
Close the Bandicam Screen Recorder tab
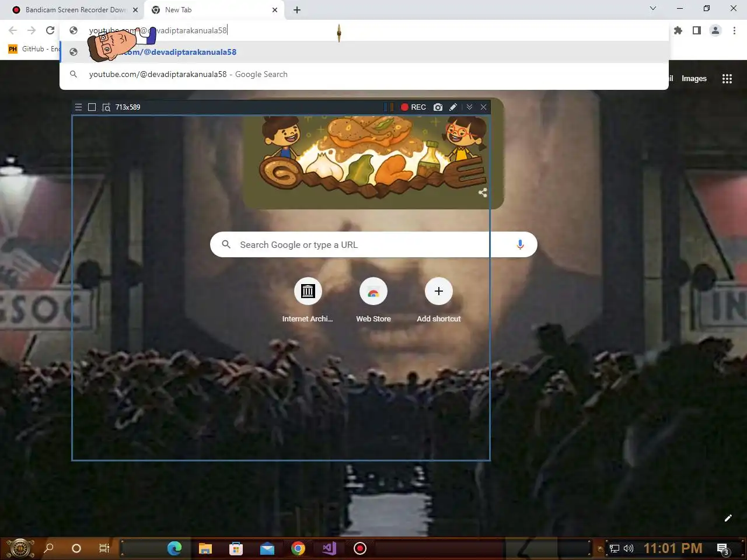[135, 10]
